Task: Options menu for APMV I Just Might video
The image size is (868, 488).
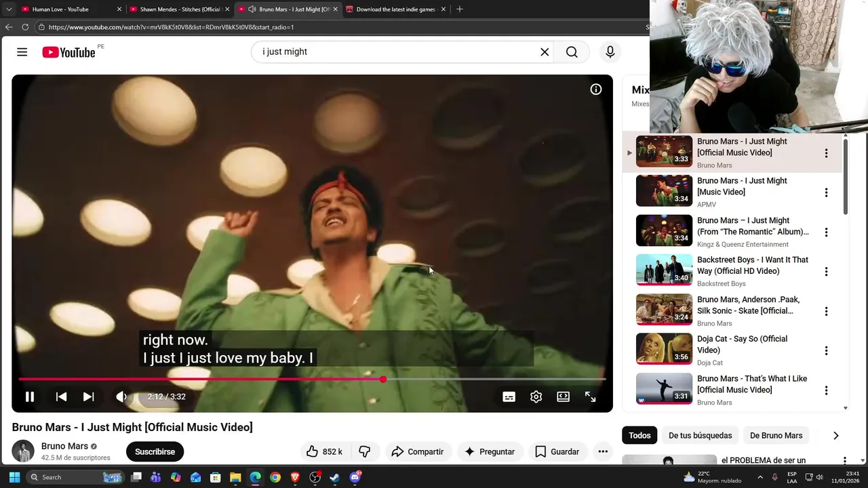Action: click(826, 192)
